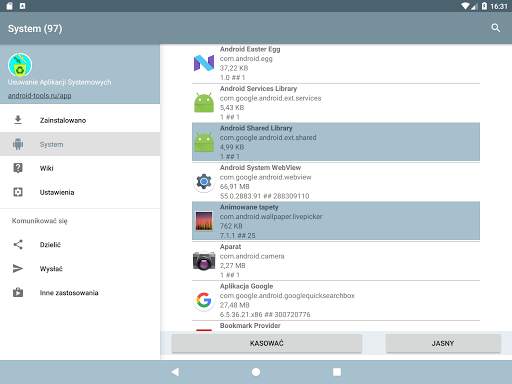Open the Ustawienia menu entry
The height and width of the screenshot is (384, 512).
pos(80,192)
